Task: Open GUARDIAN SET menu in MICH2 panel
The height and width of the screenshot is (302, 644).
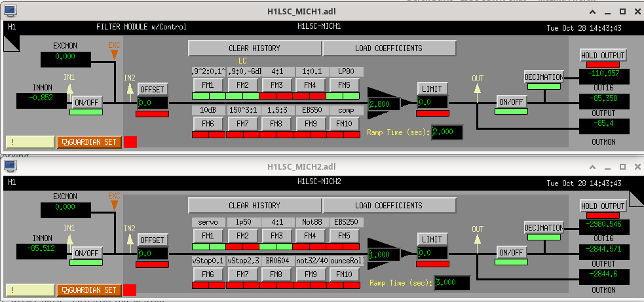Action: pos(89,290)
